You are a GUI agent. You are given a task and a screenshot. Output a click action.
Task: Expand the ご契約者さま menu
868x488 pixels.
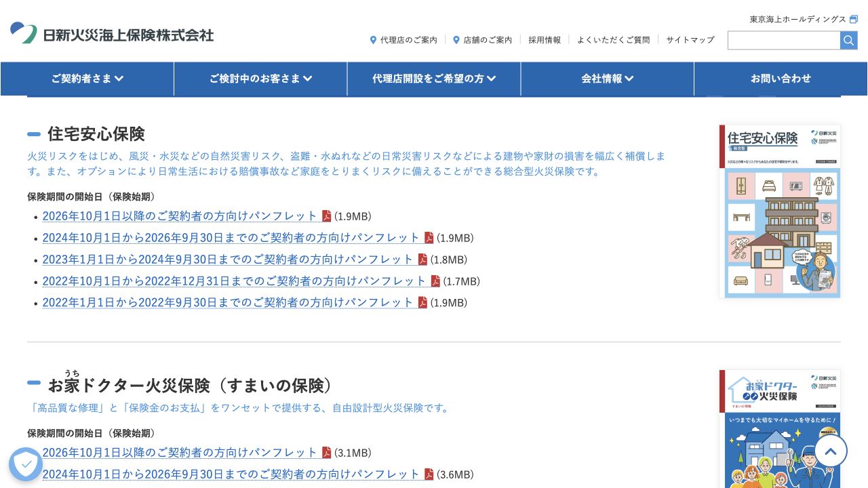(x=87, y=79)
